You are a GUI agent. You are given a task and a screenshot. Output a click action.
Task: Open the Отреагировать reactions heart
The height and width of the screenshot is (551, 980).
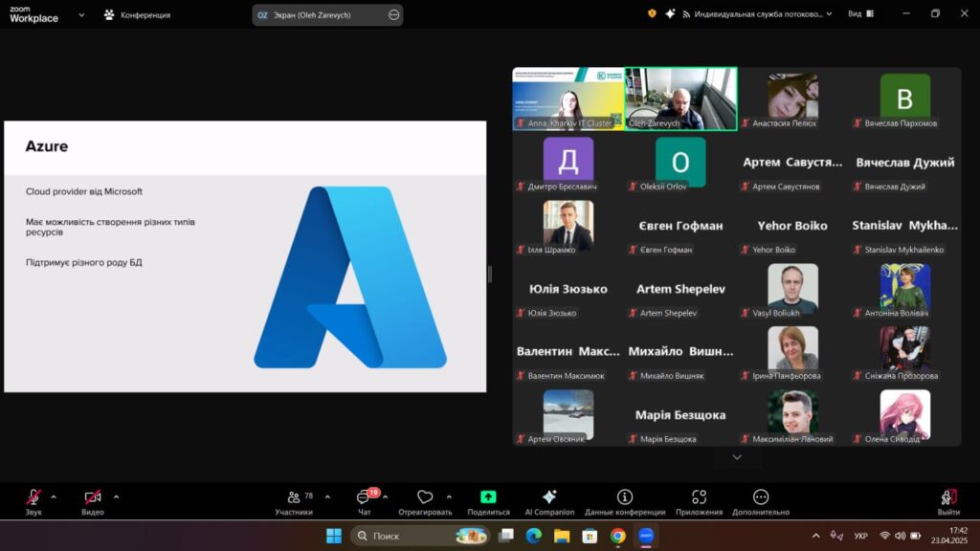click(425, 501)
